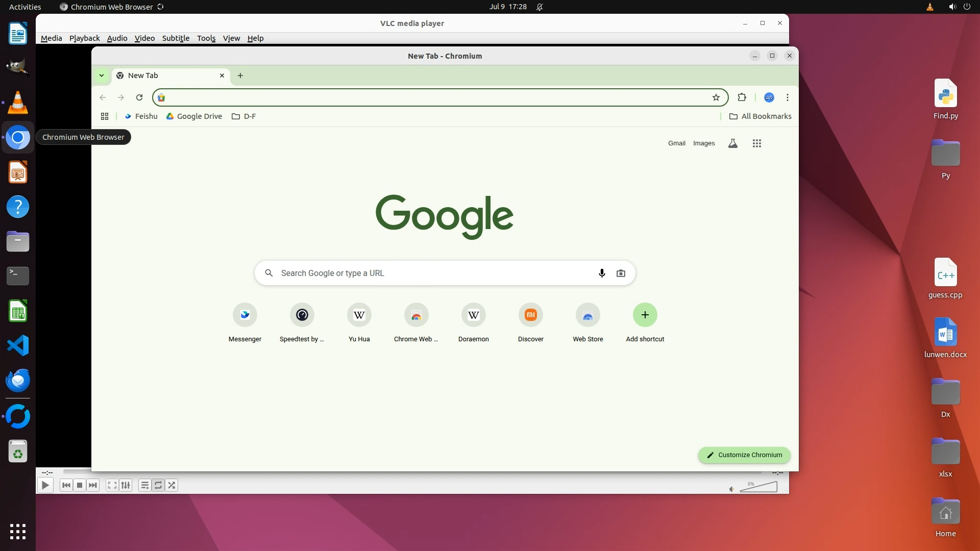980x551 pixels.
Task: Open the Gmail link
Action: 676,143
